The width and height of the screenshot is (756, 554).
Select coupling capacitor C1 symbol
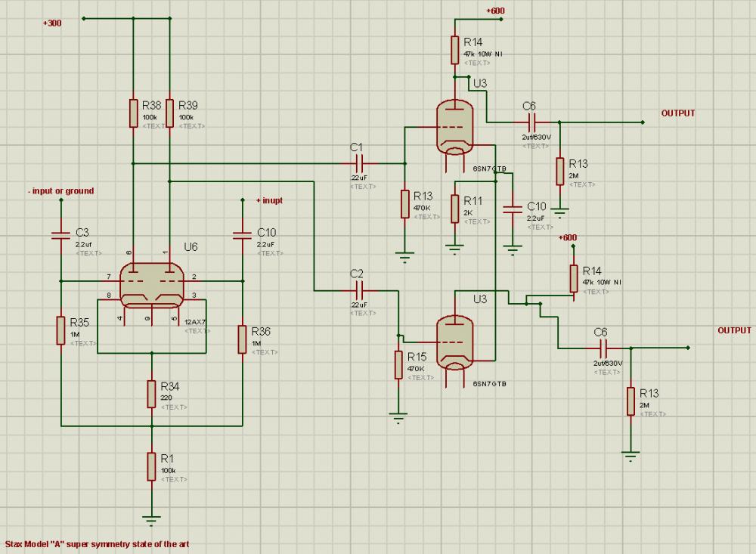(x=358, y=162)
